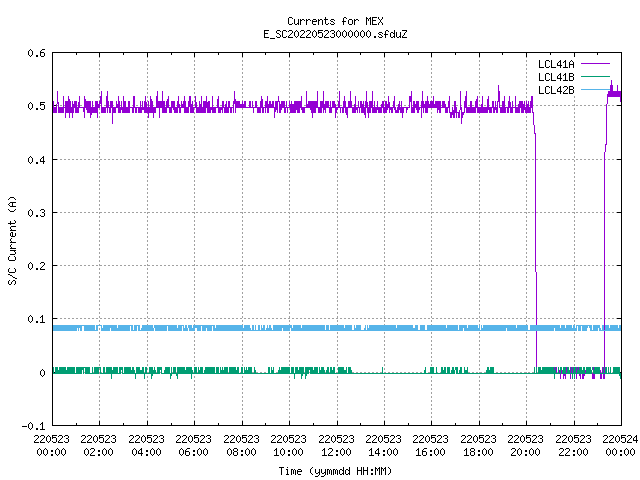Click the 220524 00:00 x-axis tick label
Viewport: 640px width, 480px height.
[x=621, y=446]
